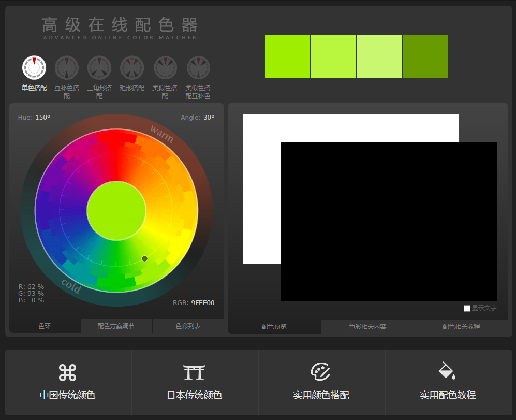Click the hue marker dot on the color wheel
Viewport: 516px width, 420px height.
[x=144, y=258]
